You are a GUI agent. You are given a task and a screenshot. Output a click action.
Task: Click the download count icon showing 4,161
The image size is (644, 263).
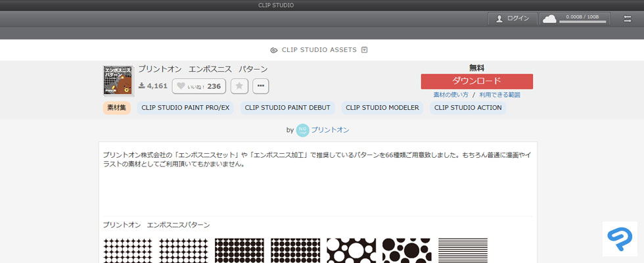coord(142,85)
